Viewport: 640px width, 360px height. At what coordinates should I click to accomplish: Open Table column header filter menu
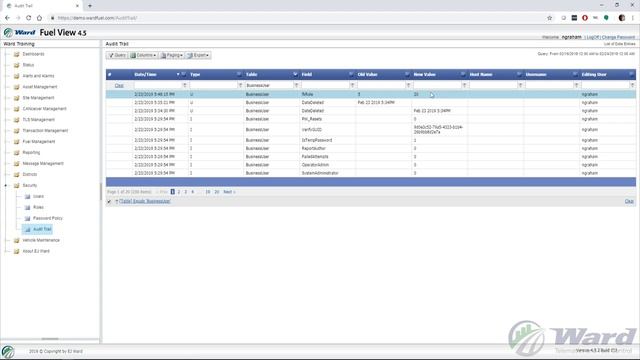coord(296,74)
